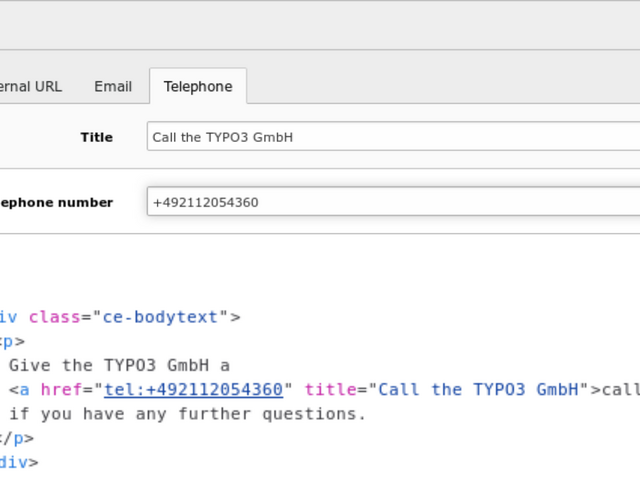The image size is (640, 480).
Task: Click the Telephone number field label
Action: [56, 202]
